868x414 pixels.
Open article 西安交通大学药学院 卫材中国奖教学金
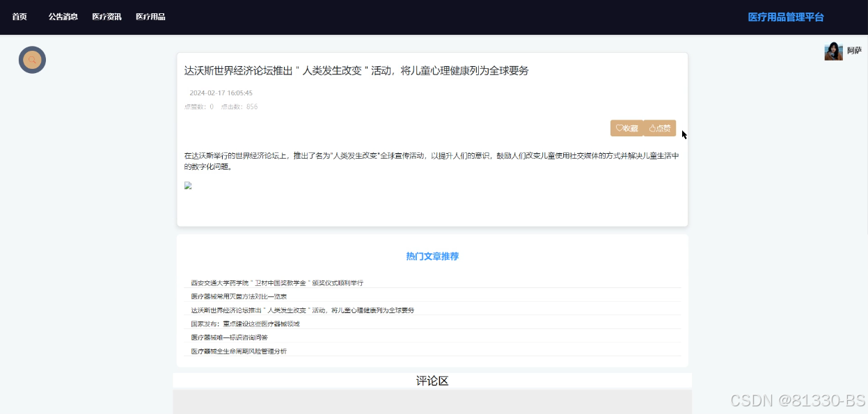click(277, 282)
